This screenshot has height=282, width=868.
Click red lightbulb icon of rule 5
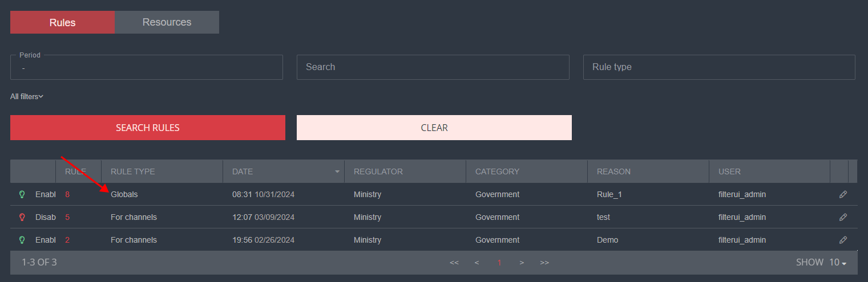(22, 217)
